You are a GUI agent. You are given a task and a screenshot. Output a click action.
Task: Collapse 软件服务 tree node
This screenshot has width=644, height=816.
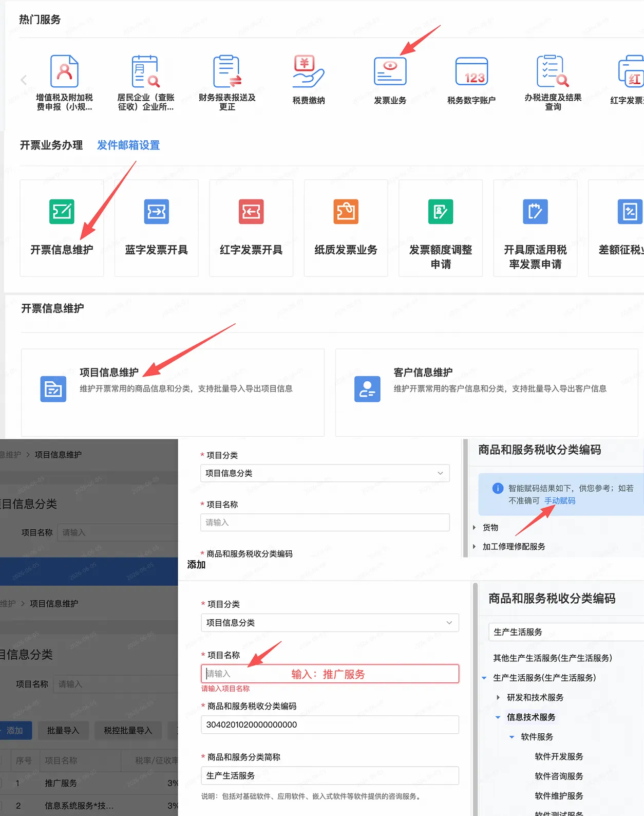click(512, 737)
